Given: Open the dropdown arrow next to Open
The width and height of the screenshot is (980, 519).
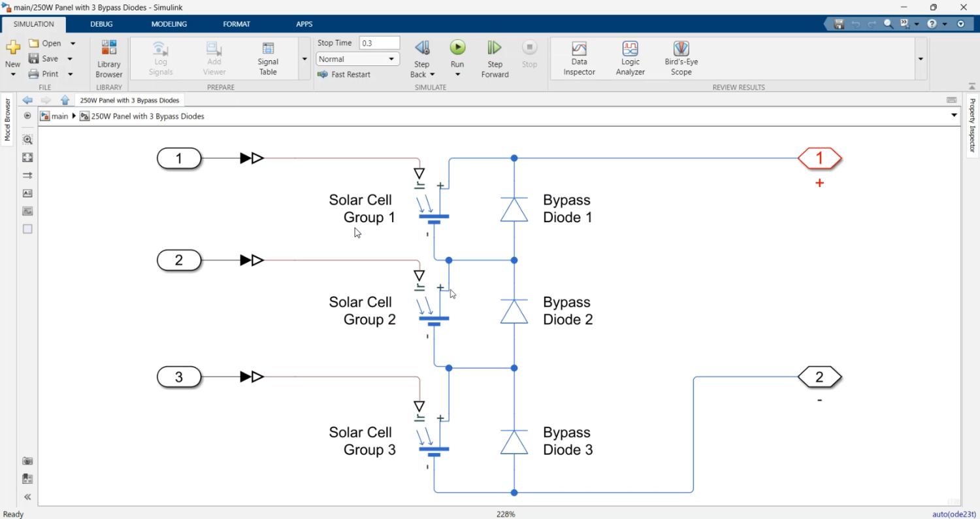Looking at the screenshot, I should point(73,43).
